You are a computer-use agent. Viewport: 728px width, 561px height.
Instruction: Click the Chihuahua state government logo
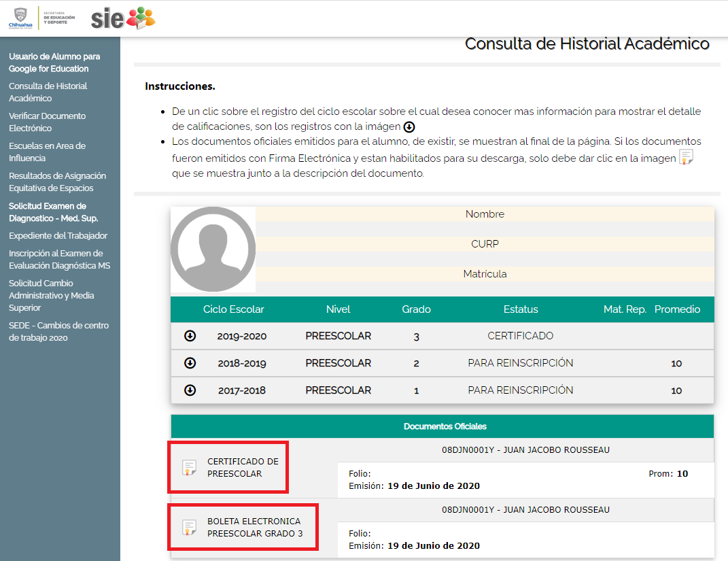(x=20, y=18)
